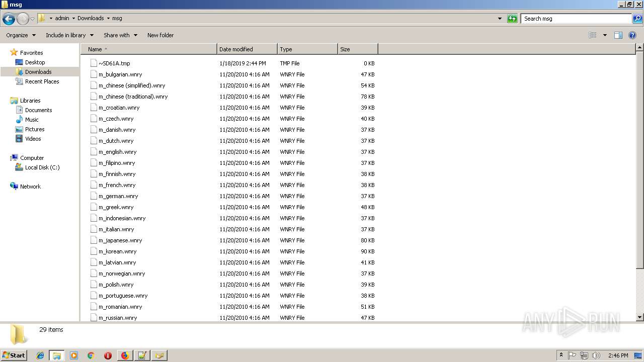
Task: Click the m_russian.wnry file icon
Action: click(94, 318)
